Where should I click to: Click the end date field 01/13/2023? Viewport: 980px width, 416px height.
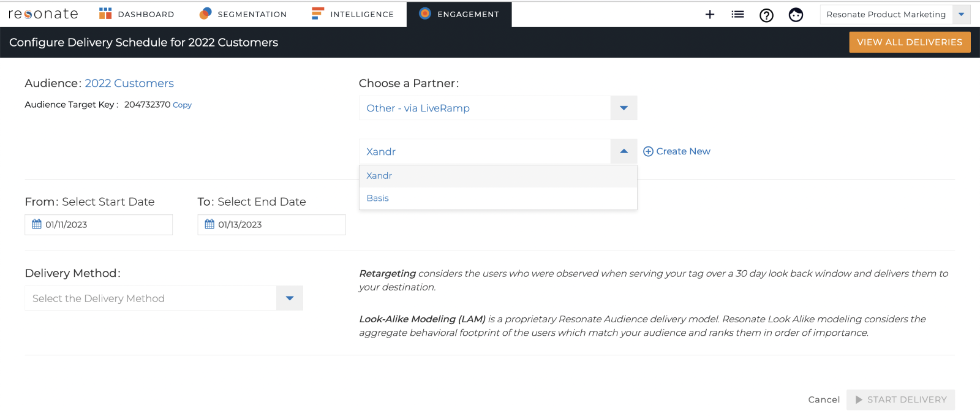pos(271,224)
